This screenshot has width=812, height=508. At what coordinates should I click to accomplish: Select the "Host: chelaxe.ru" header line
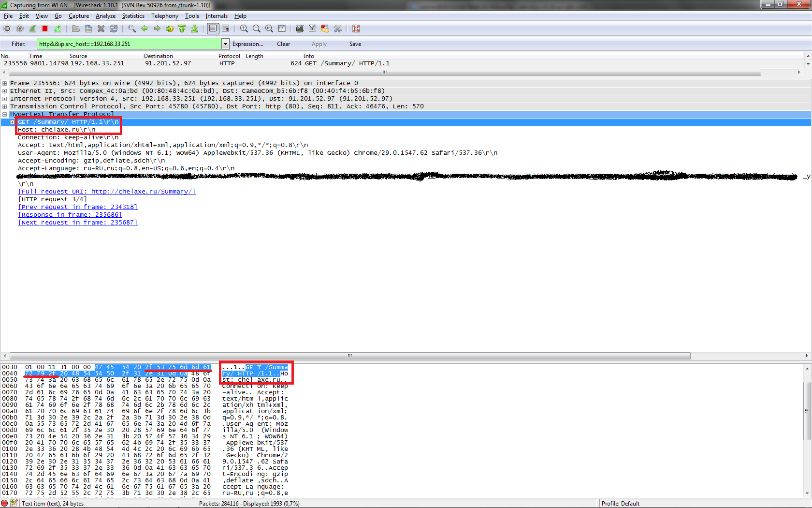[x=57, y=130]
